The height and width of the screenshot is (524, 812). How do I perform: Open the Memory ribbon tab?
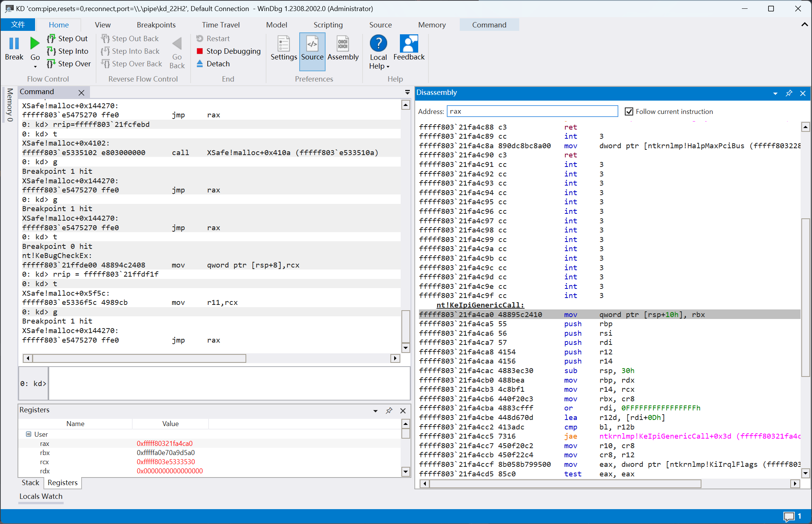coord(432,25)
